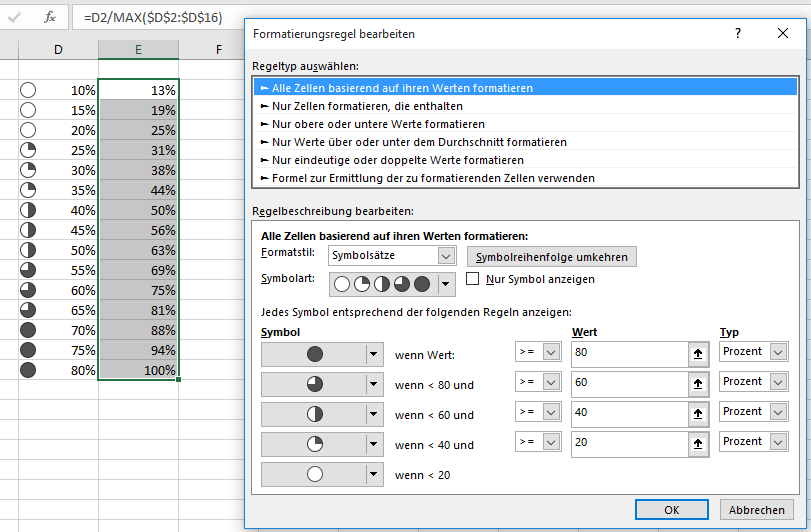Confirm the rule with the OK button

pos(672,509)
